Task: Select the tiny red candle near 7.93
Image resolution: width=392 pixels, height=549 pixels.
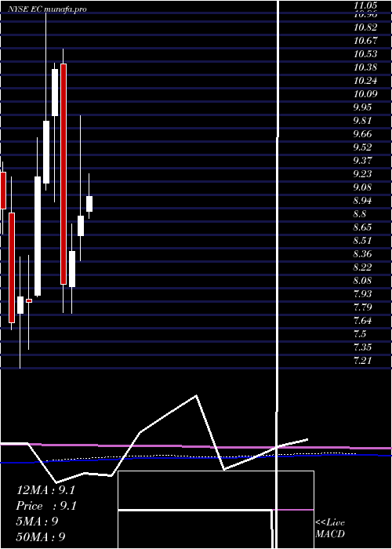Action: [x=29, y=300]
